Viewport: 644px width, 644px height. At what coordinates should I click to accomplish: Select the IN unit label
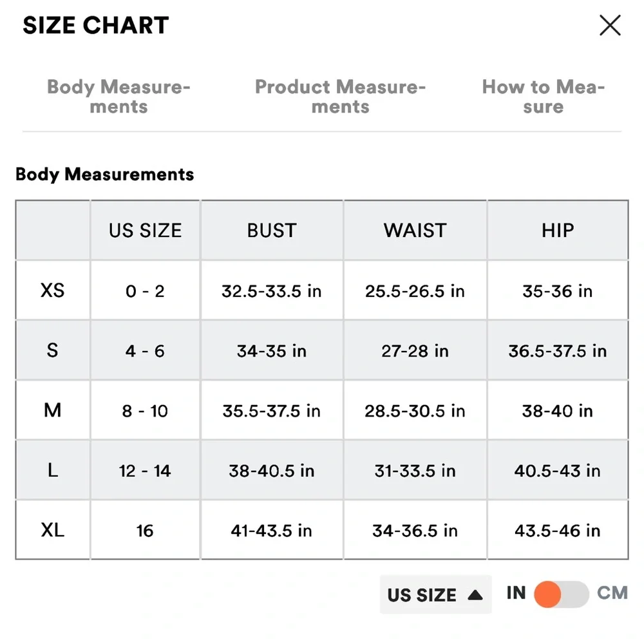[516, 593]
